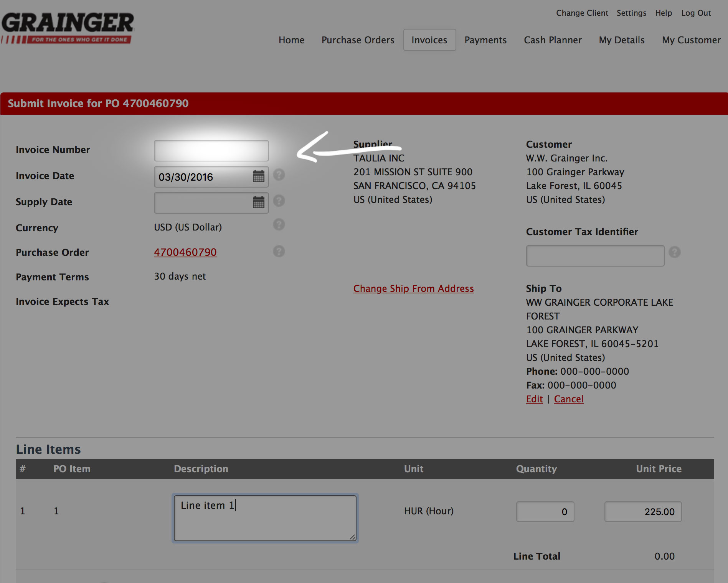The image size is (728, 583).
Task: Click the help icon beside Invoice Date
Action: point(279,175)
